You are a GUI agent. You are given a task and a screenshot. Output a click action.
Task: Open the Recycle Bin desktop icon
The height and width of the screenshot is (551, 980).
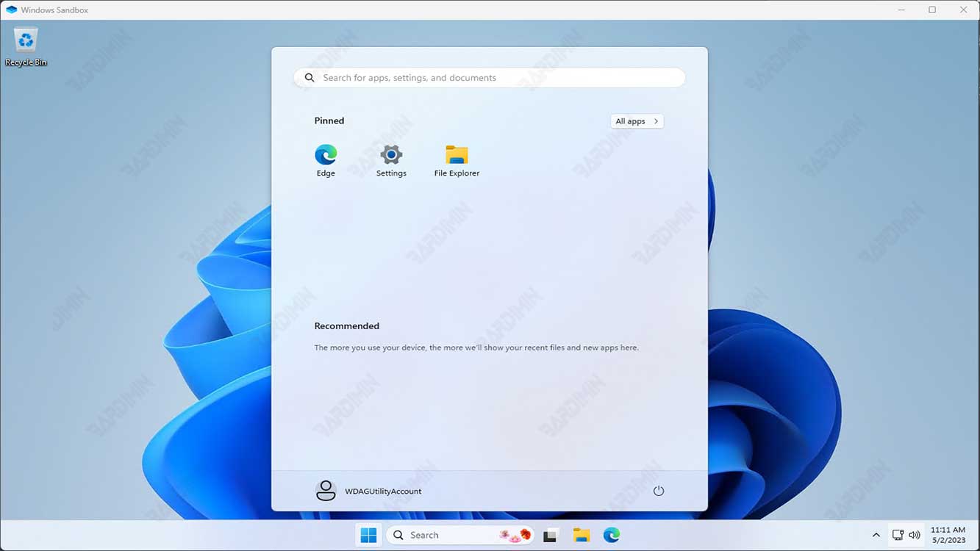coord(26,47)
